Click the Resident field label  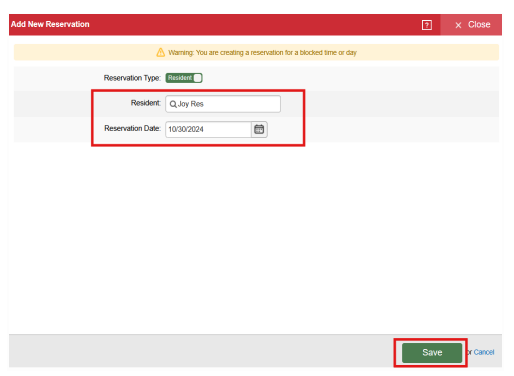(x=146, y=103)
